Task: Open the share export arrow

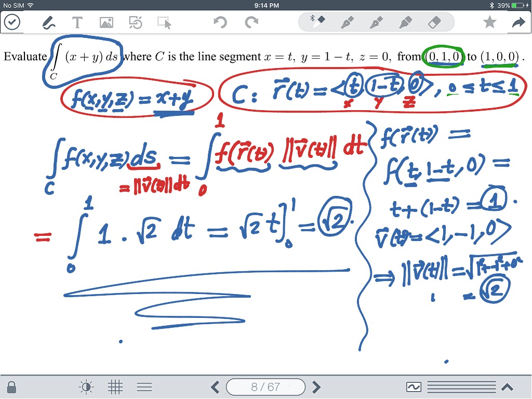Action: [518, 22]
